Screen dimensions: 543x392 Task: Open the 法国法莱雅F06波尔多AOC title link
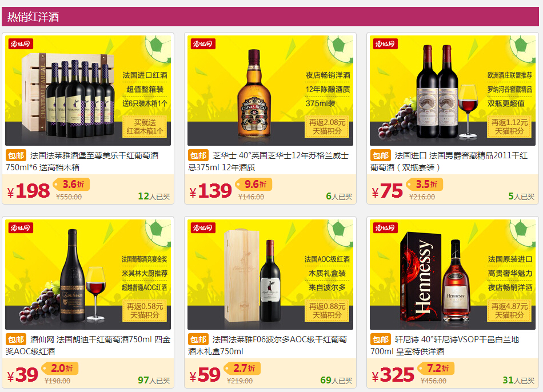(x=267, y=345)
